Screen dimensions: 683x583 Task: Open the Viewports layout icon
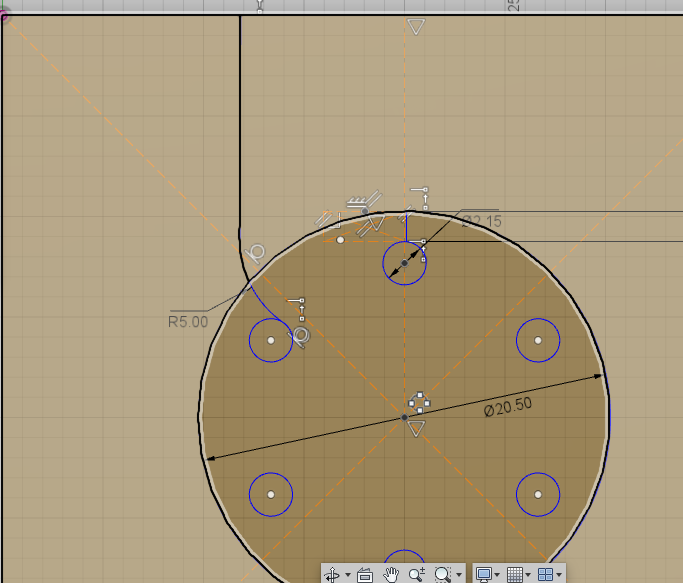point(545,574)
